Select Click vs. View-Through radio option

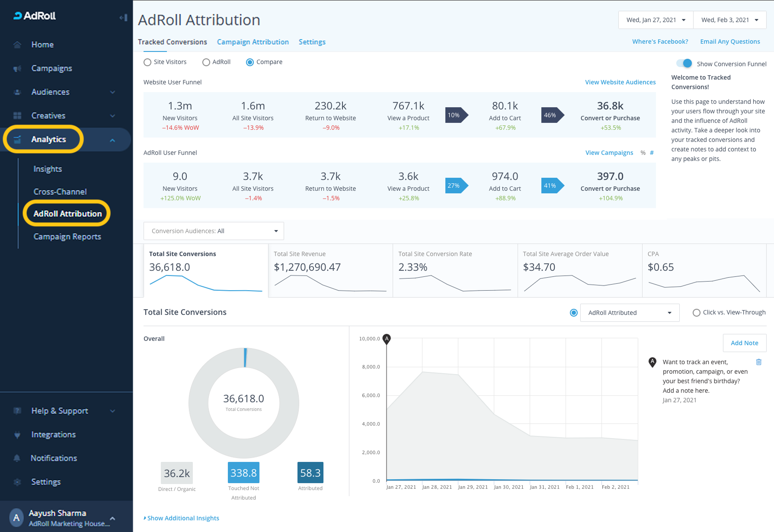(x=696, y=313)
